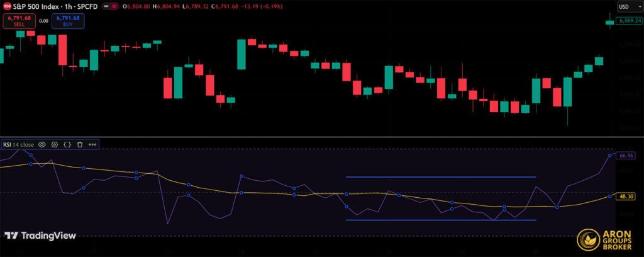Open RSI indicator settings hexagon icon
Screen dimensions: 644x257
pos(55,144)
